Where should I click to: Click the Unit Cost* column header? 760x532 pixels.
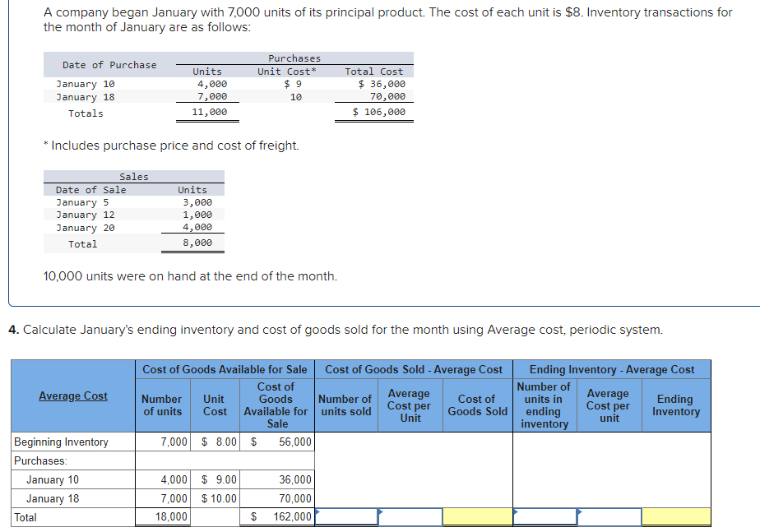pyautogui.click(x=287, y=72)
